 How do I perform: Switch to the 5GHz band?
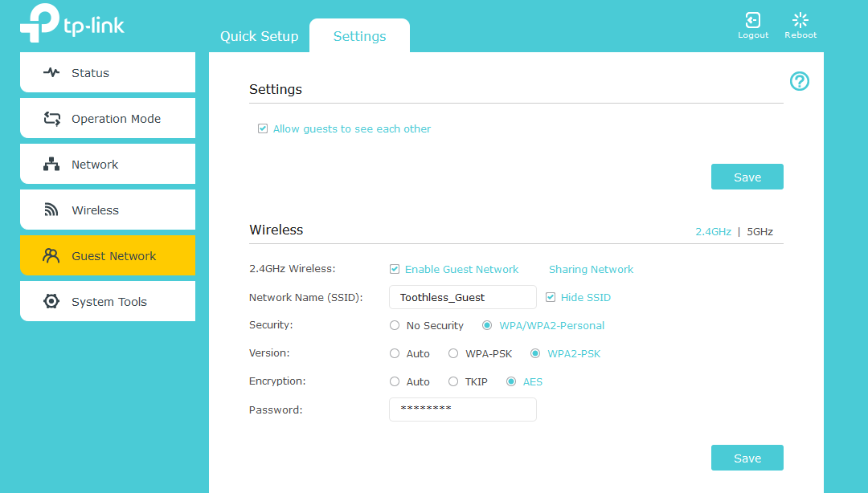(759, 232)
